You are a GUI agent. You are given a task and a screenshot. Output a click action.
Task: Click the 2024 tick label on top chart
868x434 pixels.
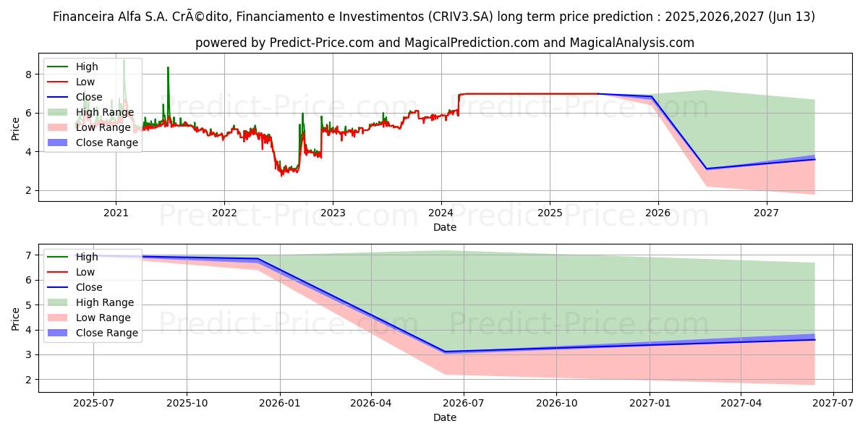(441, 213)
